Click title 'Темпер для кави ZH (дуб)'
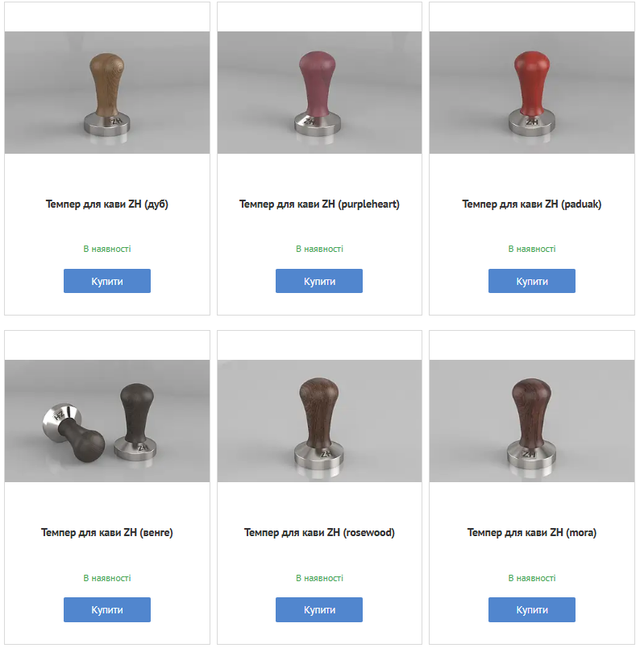640x648 pixels. point(107,204)
